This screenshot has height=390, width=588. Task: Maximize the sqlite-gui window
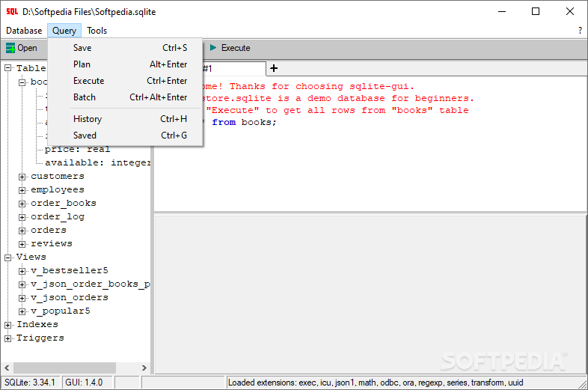(x=536, y=12)
